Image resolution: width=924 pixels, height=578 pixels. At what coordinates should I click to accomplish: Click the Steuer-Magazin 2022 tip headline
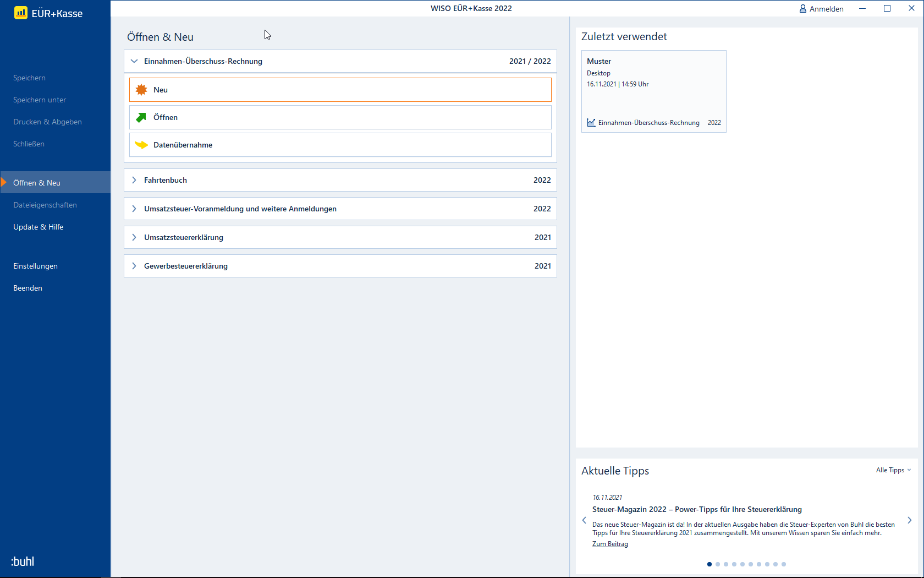coord(697,509)
